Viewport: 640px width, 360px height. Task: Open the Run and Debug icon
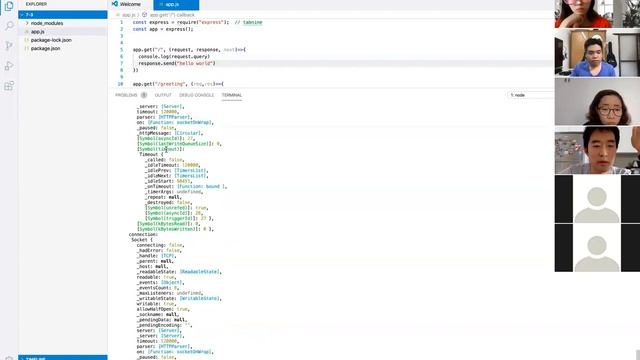[9, 66]
